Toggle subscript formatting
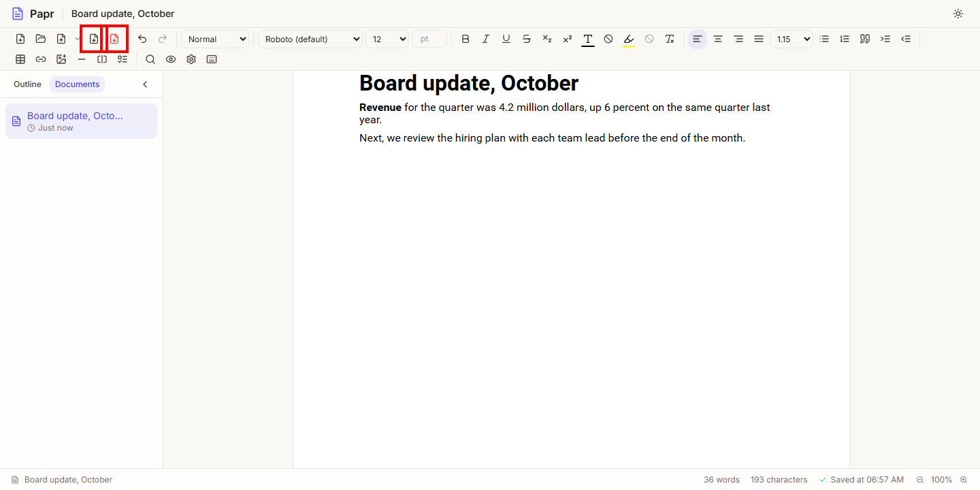The image size is (980, 490). point(547,39)
